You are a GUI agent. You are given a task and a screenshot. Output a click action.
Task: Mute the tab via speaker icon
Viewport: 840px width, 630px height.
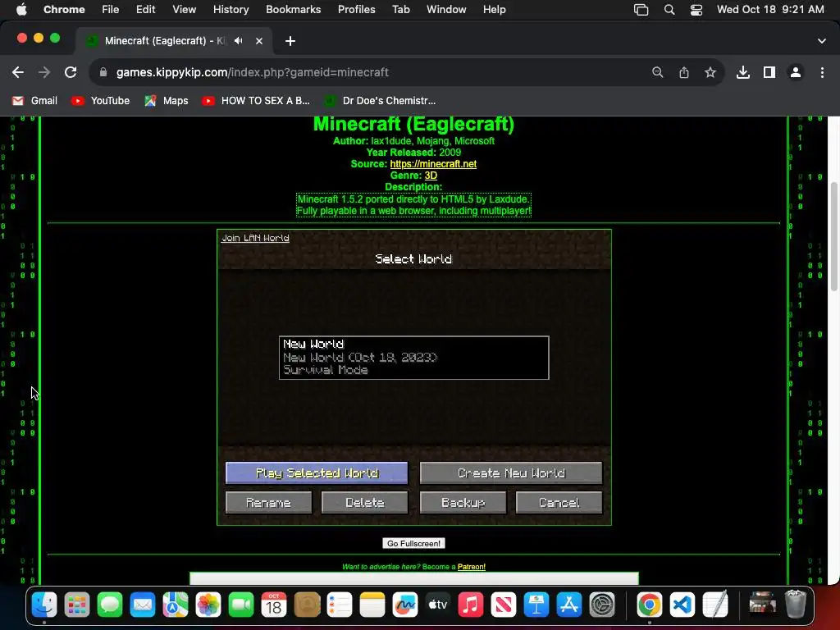tap(239, 41)
